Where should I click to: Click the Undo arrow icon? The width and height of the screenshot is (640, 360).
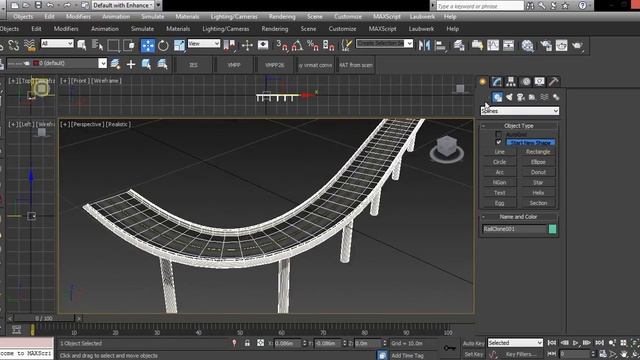click(x=50, y=5)
